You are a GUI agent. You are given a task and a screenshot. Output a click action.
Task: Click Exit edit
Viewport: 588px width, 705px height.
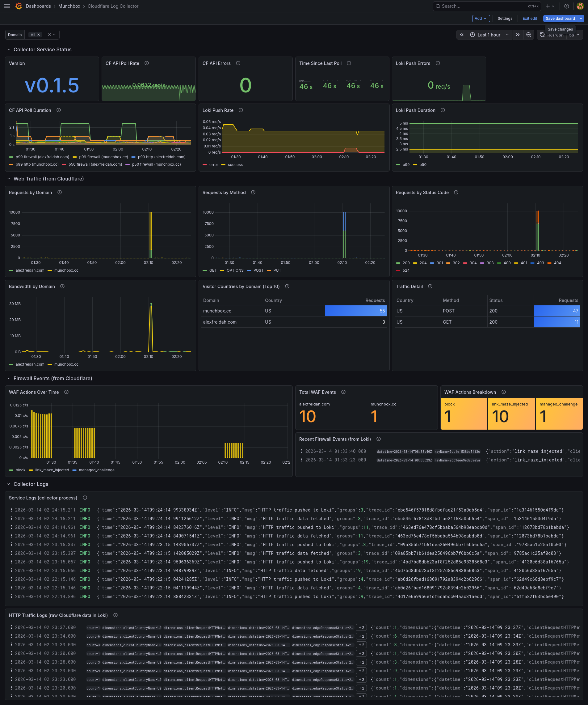[530, 19]
